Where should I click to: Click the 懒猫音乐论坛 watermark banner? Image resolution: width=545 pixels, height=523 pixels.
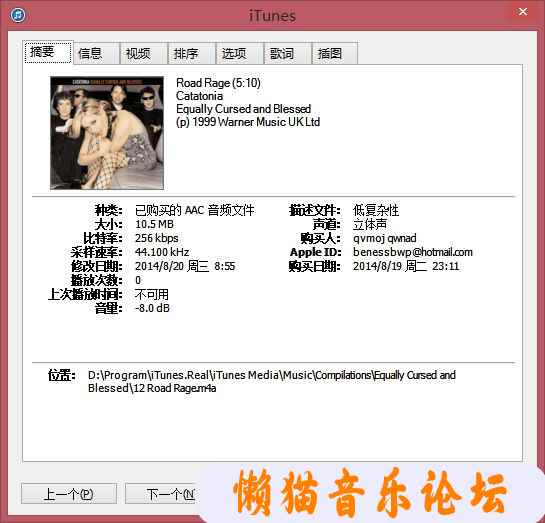coord(369,493)
